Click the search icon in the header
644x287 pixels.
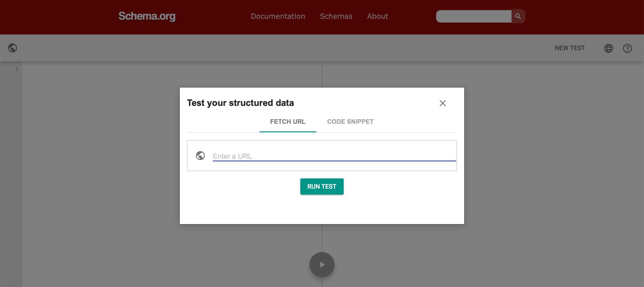point(518,16)
